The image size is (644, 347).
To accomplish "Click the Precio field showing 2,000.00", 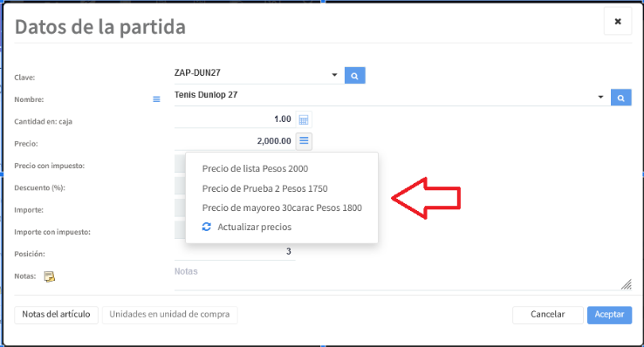I will tap(235, 141).
